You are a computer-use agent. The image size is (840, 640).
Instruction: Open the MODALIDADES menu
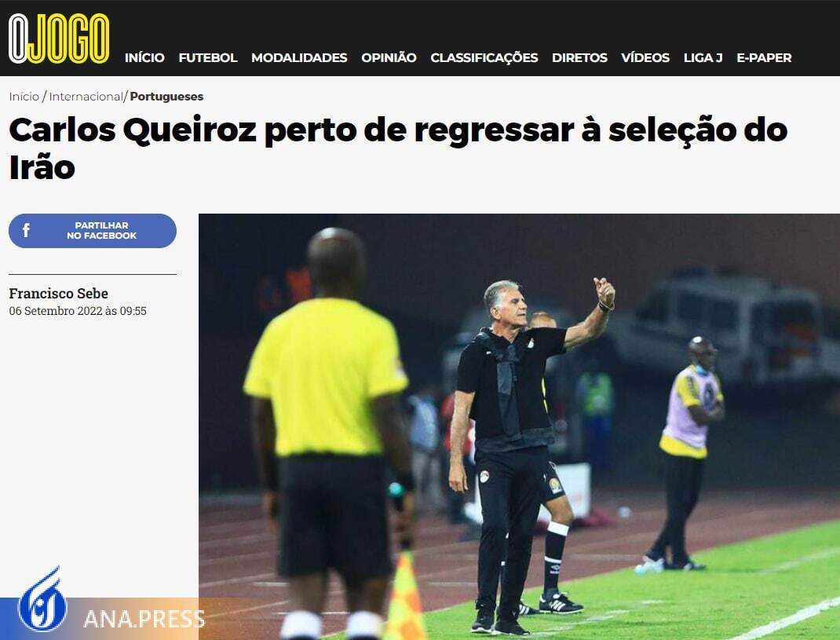[299, 57]
